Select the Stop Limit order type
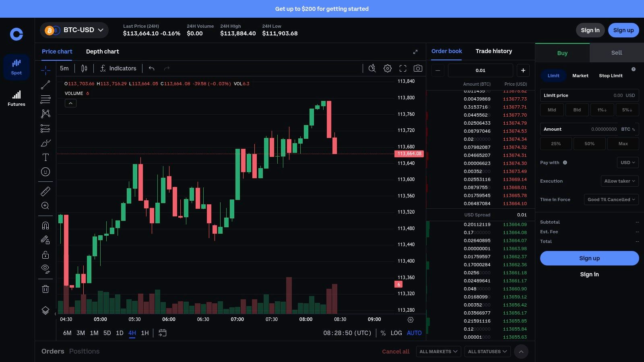This screenshot has width=644, height=362. tap(611, 76)
